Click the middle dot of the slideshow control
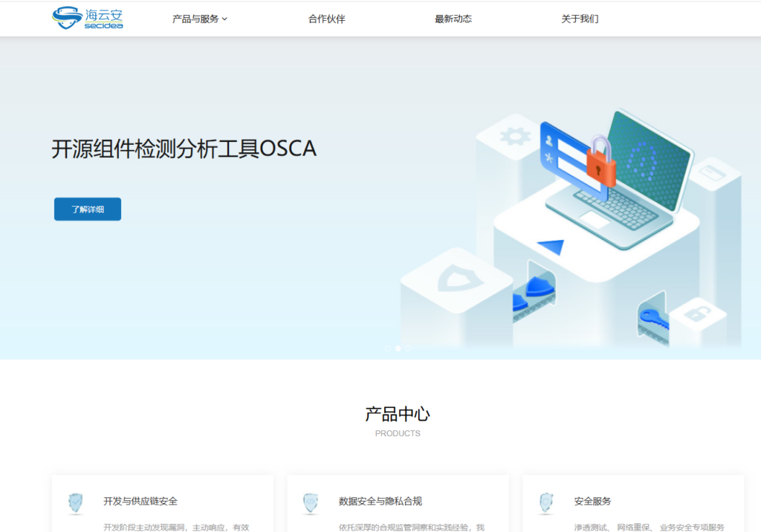This screenshot has width=761, height=532. click(x=398, y=348)
